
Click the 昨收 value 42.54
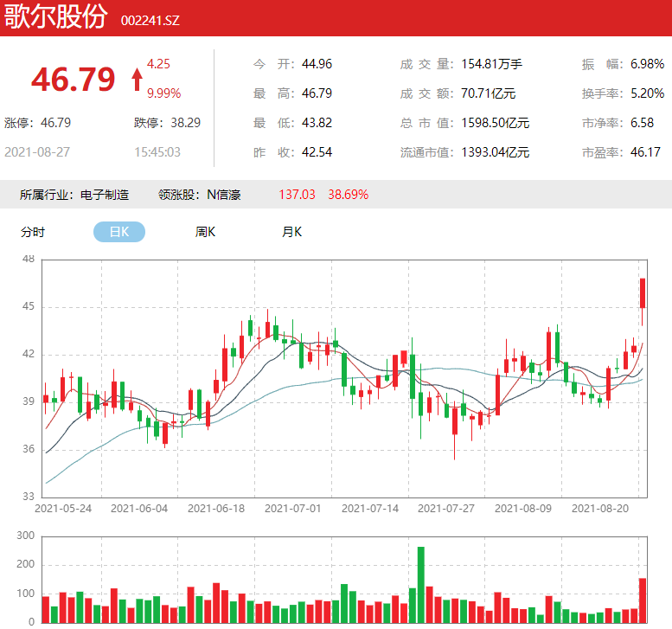tap(317, 152)
